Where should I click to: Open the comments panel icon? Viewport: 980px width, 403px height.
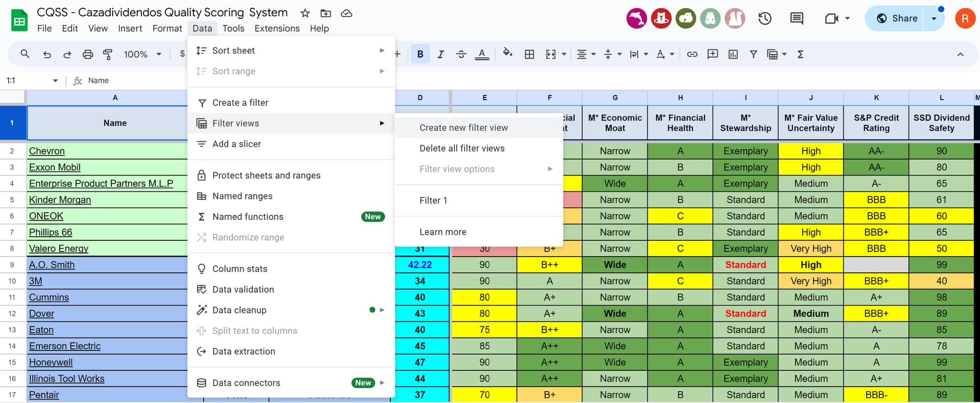pos(796,18)
